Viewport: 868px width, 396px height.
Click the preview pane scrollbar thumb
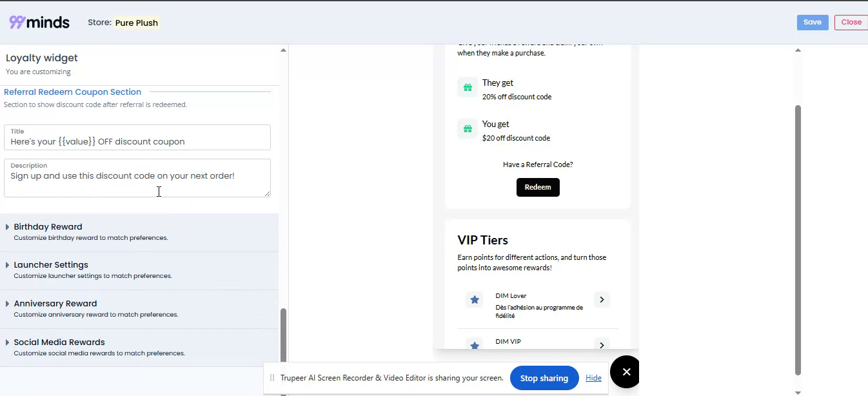pyautogui.click(x=798, y=240)
